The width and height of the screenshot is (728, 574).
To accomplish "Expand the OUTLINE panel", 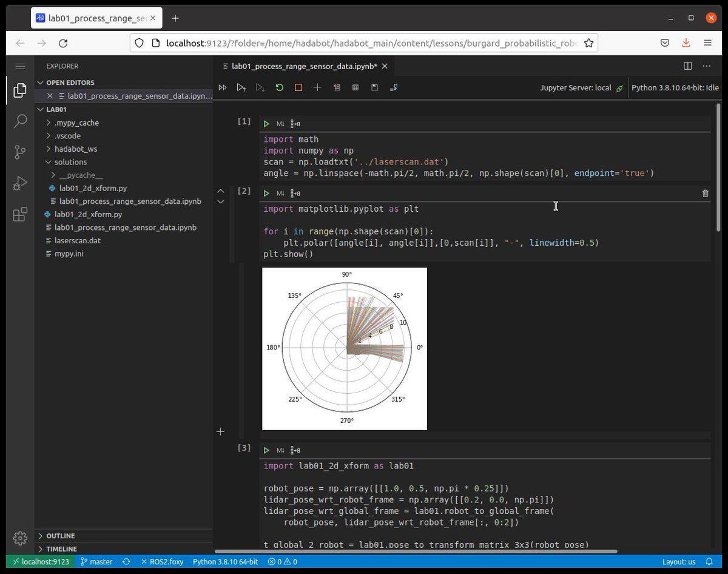I will 123,536.
